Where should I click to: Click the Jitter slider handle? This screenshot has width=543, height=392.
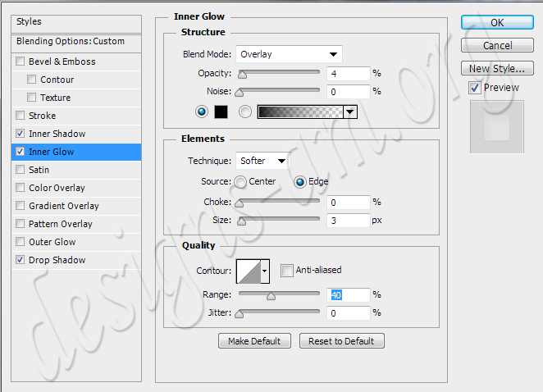click(240, 314)
